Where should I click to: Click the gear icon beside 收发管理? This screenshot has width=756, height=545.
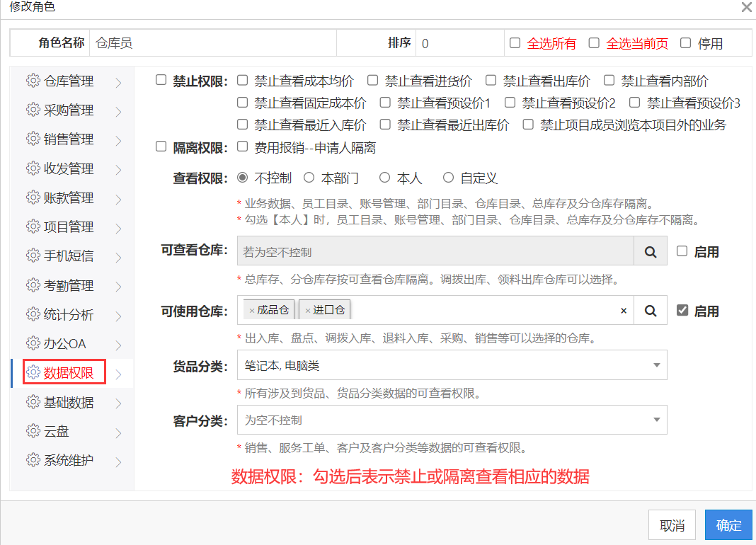pyautogui.click(x=33, y=168)
